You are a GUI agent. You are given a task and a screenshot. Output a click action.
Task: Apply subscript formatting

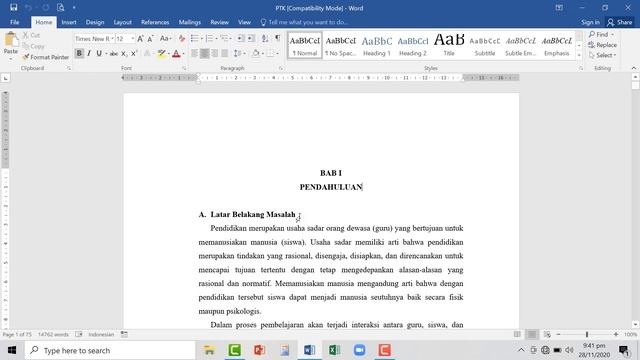pos(124,53)
